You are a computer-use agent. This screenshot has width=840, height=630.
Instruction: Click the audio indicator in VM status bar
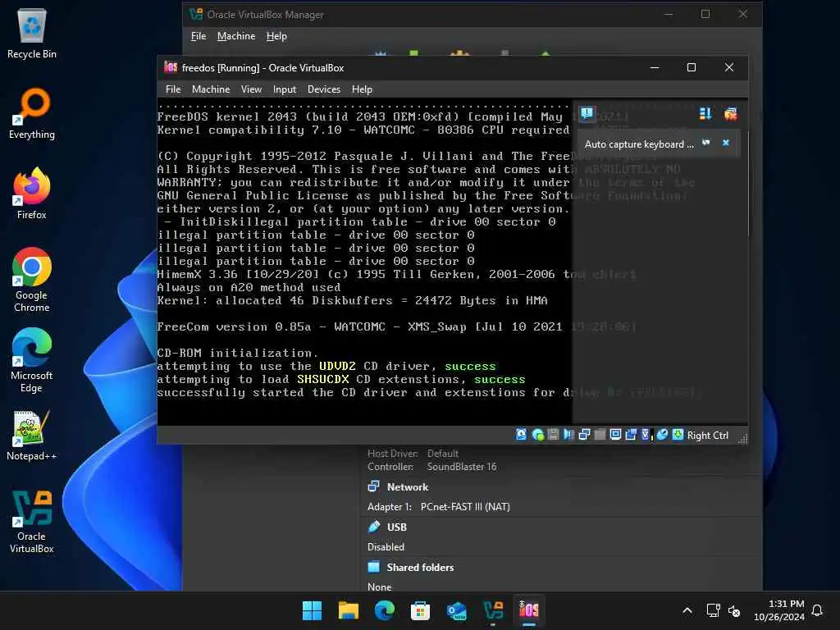coord(568,435)
